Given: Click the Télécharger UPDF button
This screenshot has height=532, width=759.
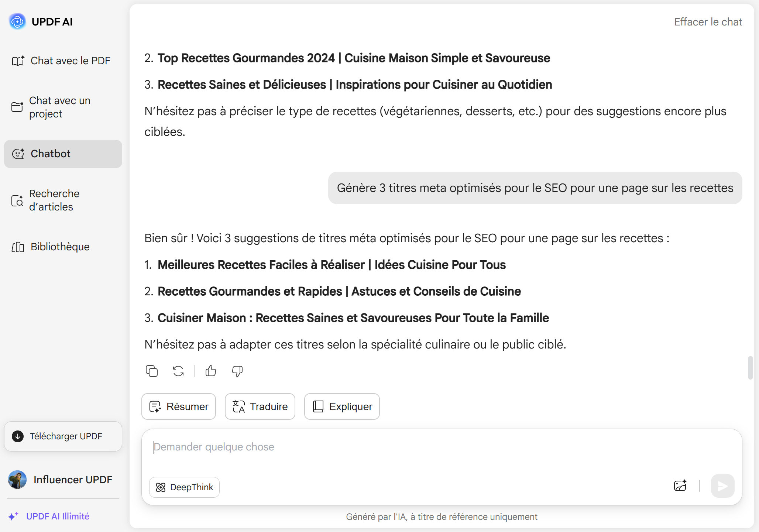Looking at the screenshot, I should 63,436.
